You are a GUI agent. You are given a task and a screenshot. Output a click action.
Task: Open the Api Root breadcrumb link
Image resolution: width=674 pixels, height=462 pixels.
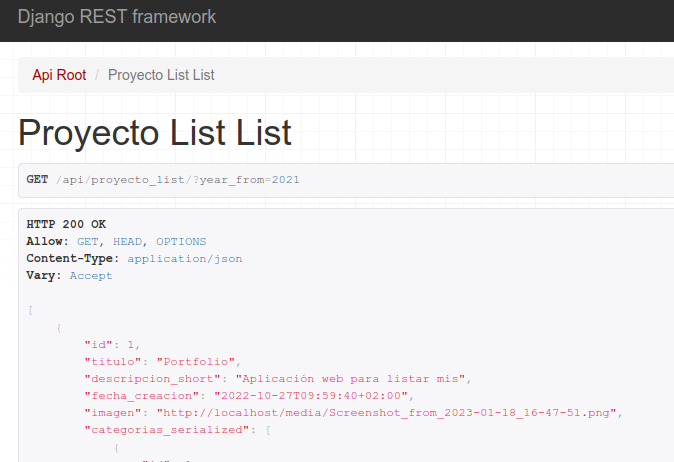pyautogui.click(x=59, y=75)
